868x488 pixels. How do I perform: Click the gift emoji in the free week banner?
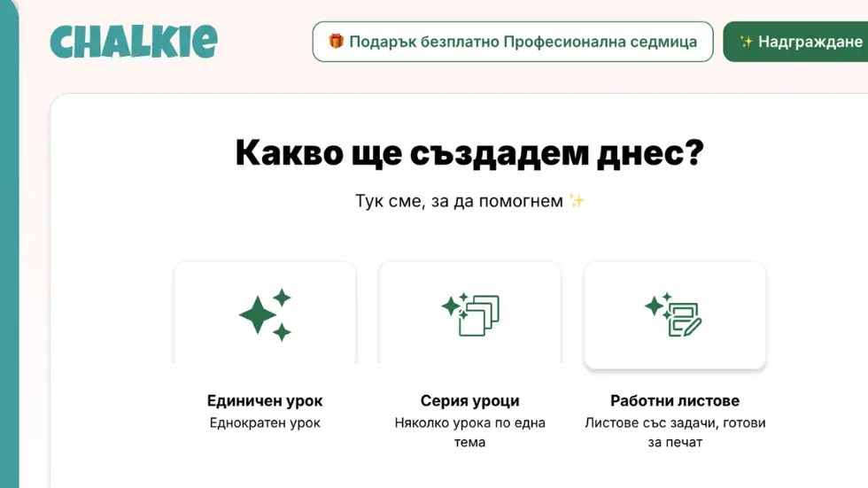tap(336, 42)
